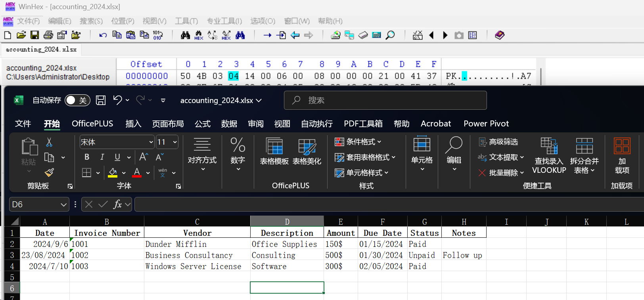This screenshot has height=300, width=644.
Task: Click the Excel Save icon in title bar
Action: [101, 100]
